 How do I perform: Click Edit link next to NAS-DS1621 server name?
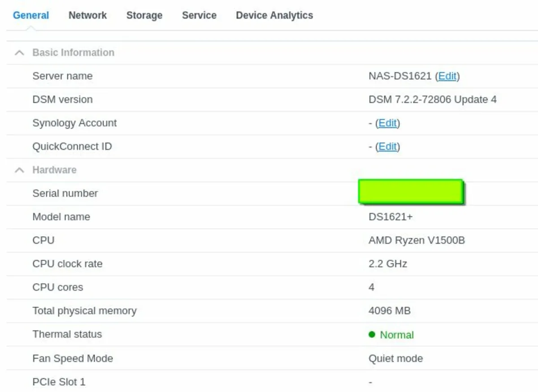(x=447, y=76)
